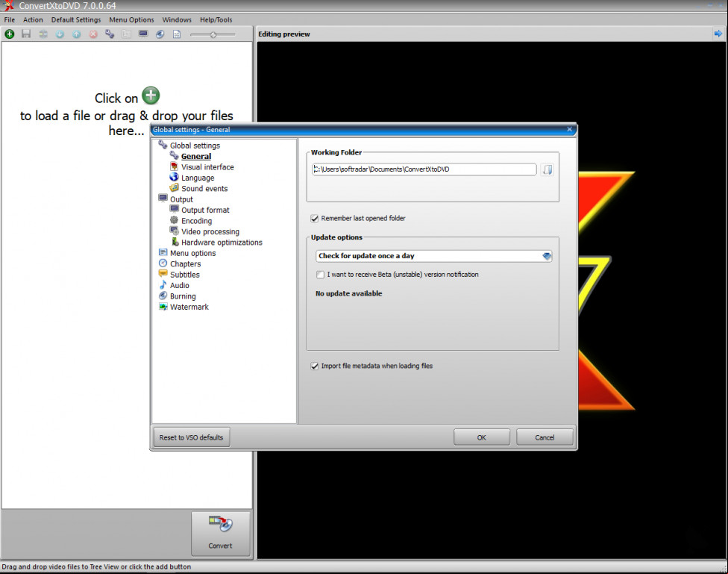Select Burning settings
The width and height of the screenshot is (728, 574).
point(183,296)
